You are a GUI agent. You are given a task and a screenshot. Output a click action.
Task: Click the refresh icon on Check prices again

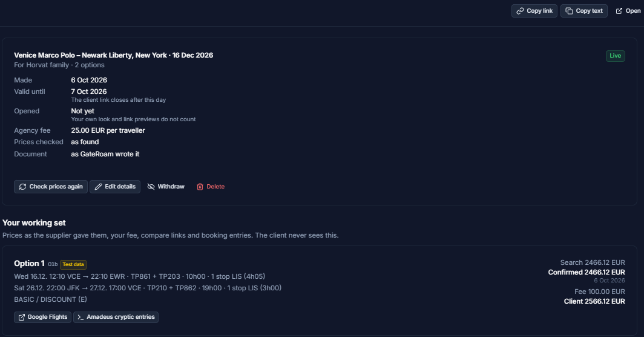[22, 187]
